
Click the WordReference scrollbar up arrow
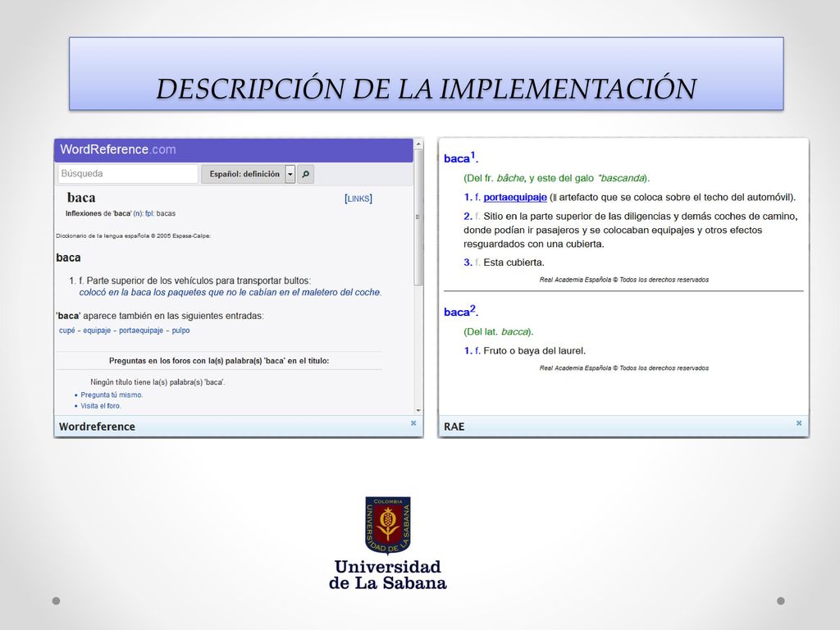click(x=418, y=144)
